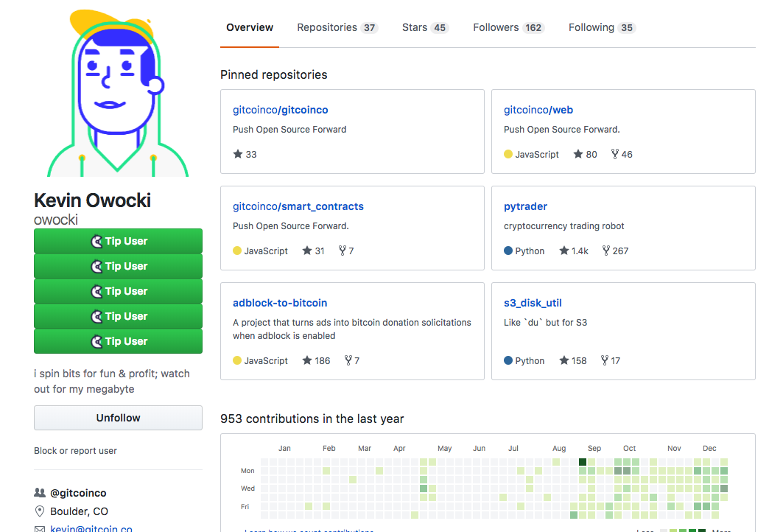Click the Python language dot on pytrader
769x532 pixels.
(508, 251)
